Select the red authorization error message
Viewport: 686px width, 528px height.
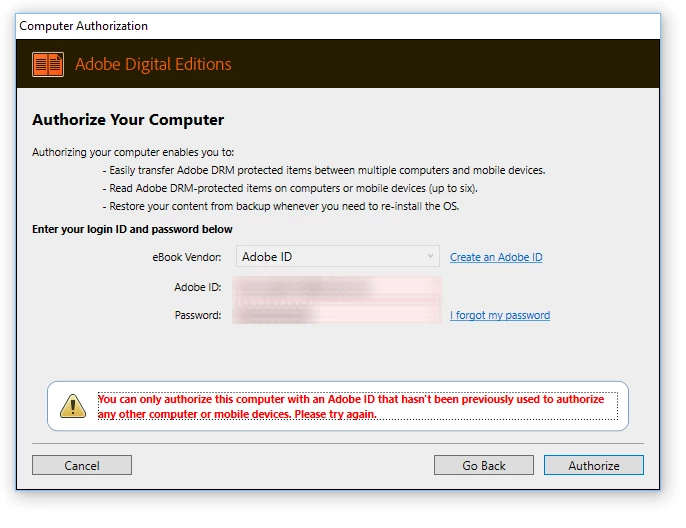357,406
